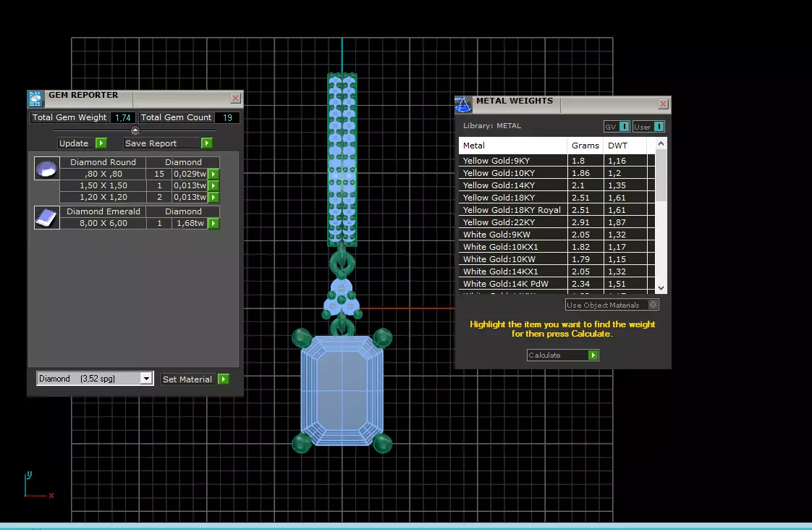Click the 1,20 X 1,20 size cell
The height and width of the screenshot is (530, 812).
103,197
